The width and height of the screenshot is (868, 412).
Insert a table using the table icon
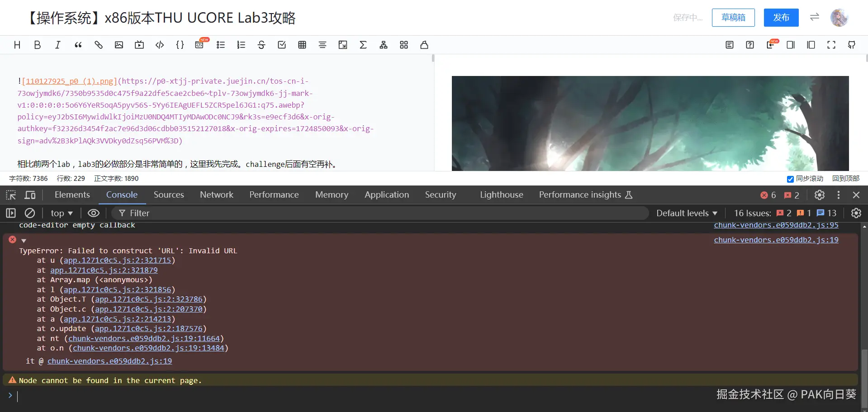(x=302, y=45)
